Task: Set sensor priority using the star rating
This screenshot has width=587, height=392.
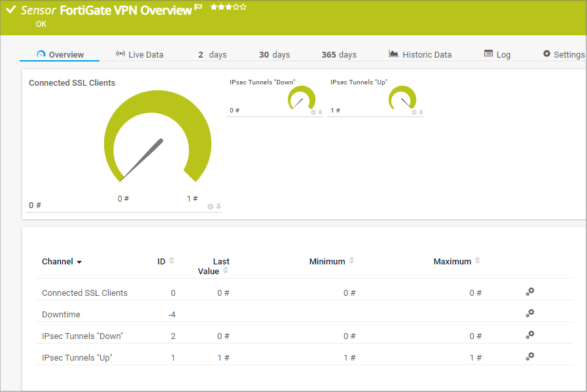Action: [228, 7]
